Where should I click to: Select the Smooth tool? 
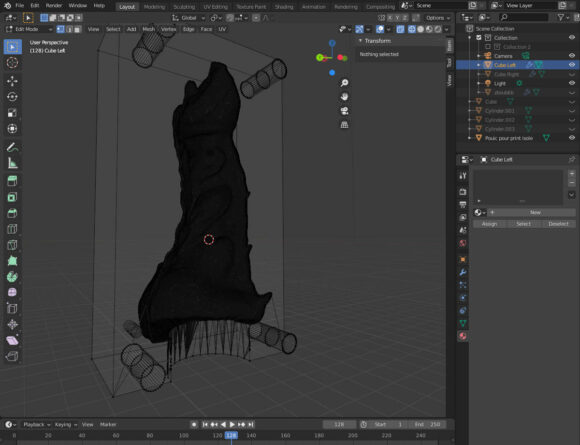tap(13, 293)
